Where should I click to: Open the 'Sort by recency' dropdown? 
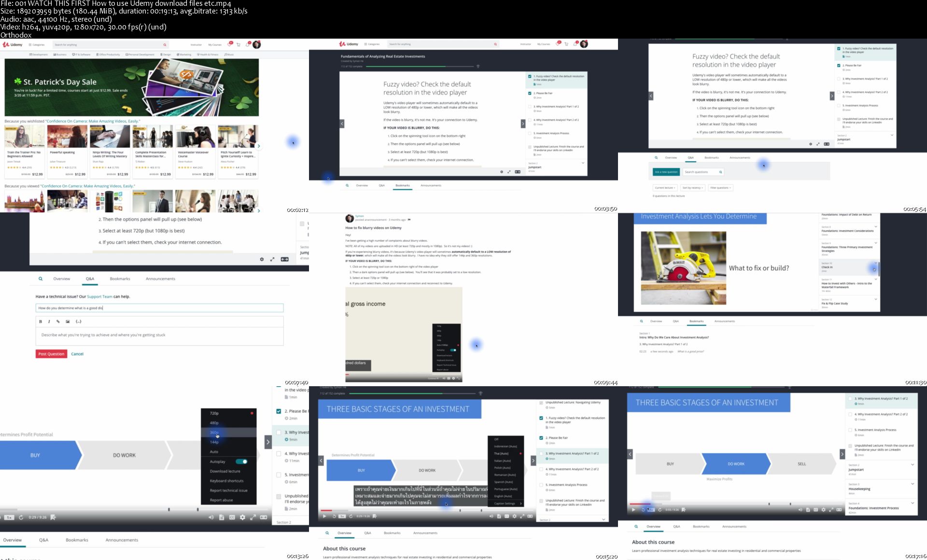[692, 188]
